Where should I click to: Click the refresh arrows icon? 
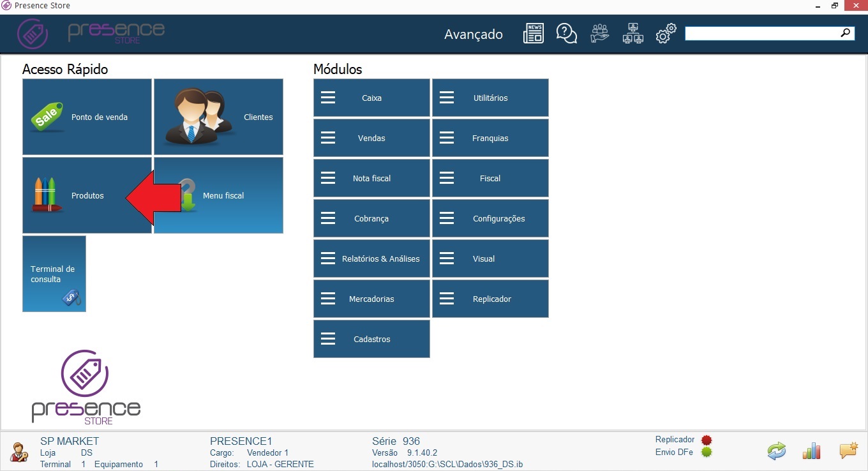[x=776, y=451]
